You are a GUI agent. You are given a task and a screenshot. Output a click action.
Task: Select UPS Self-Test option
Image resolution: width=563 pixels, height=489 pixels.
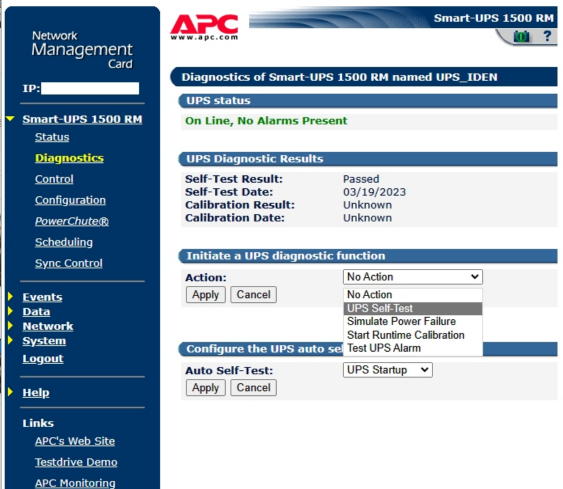[x=413, y=308]
